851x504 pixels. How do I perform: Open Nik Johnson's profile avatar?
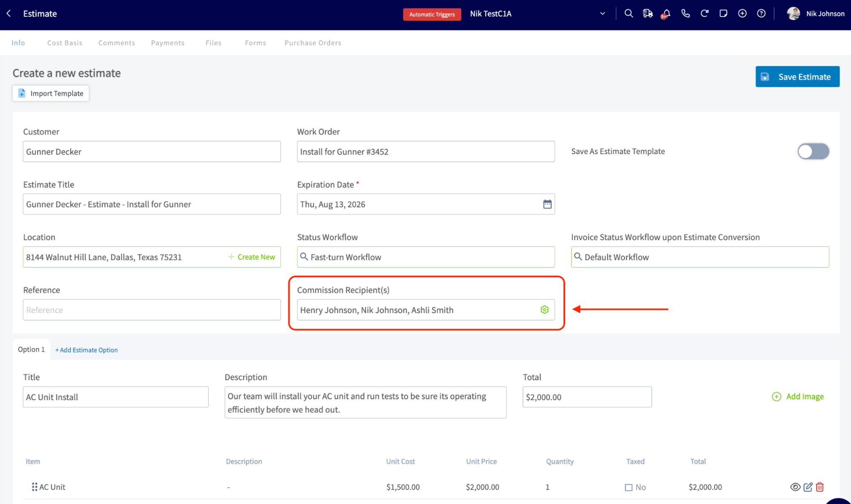click(793, 14)
